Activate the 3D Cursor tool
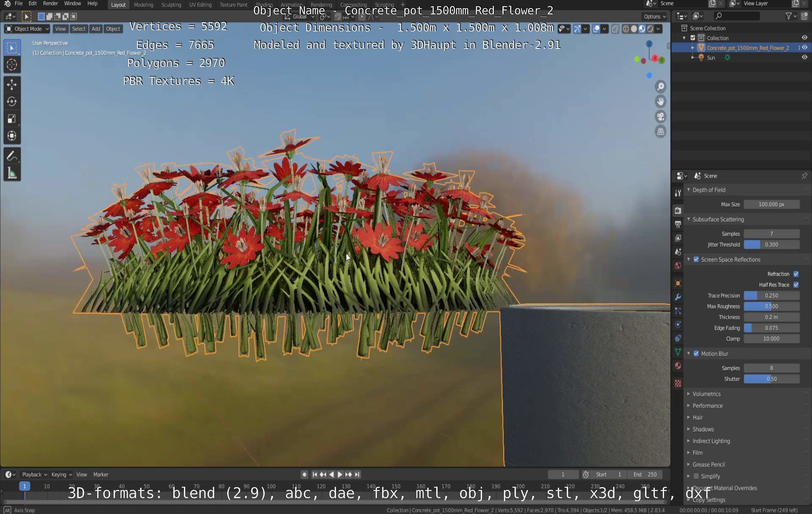The image size is (812, 514). click(x=12, y=65)
